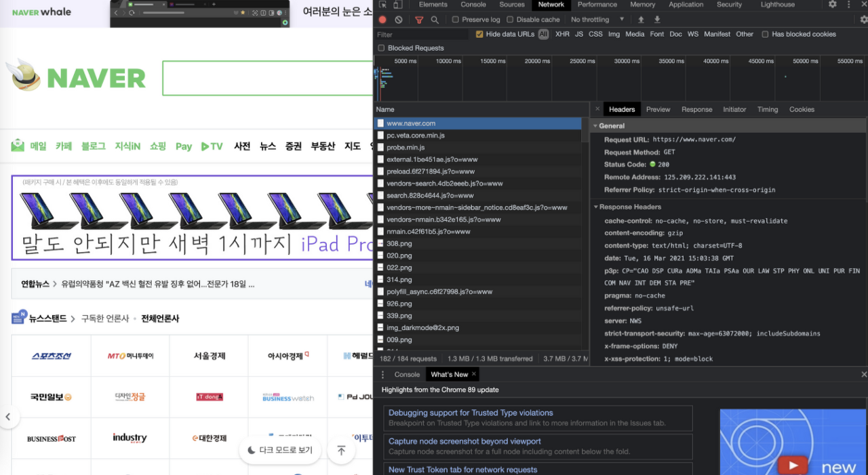The width and height of the screenshot is (868, 475).
Task: Open the Lighthouse panel
Action: pos(778,5)
